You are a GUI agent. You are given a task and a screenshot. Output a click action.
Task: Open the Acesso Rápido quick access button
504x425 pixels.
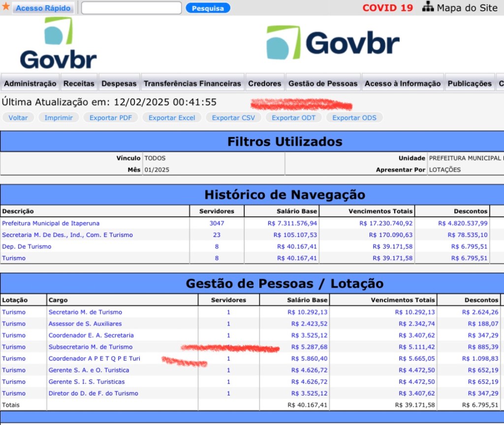[x=43, y=8]
